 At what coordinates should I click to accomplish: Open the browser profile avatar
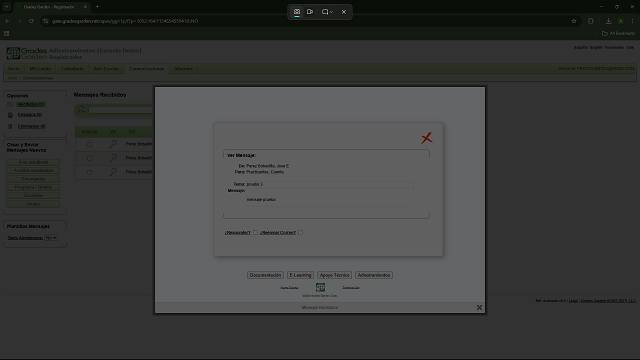tap(620, 21)
